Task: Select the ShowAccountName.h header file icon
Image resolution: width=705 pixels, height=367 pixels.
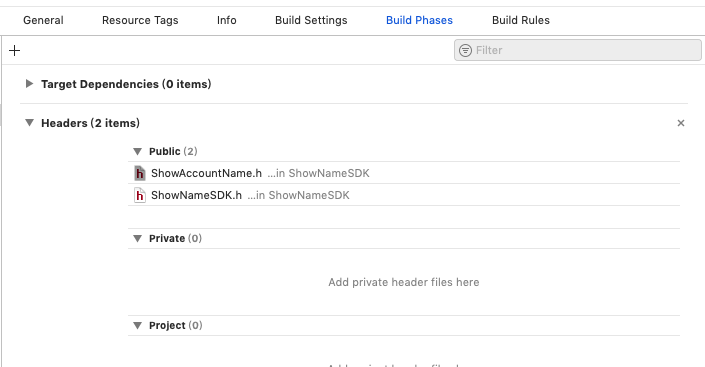Action: tap(140, 173)
